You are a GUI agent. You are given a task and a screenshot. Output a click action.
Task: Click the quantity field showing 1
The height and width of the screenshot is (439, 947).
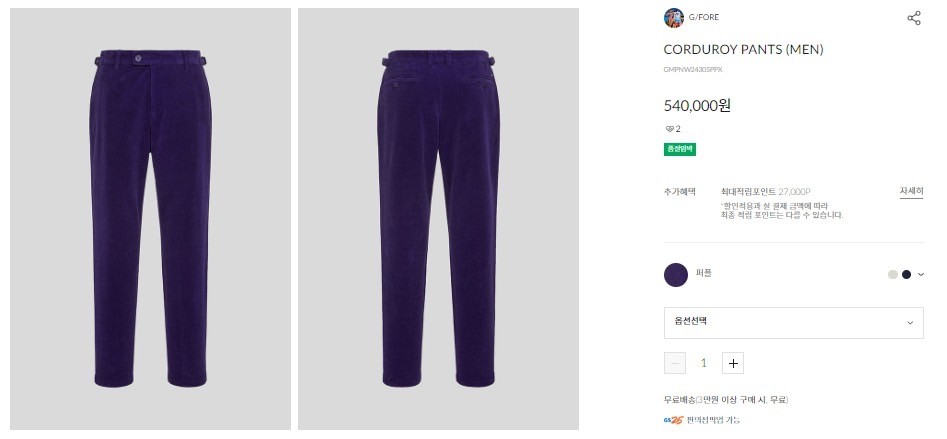[x=704, y=363]
